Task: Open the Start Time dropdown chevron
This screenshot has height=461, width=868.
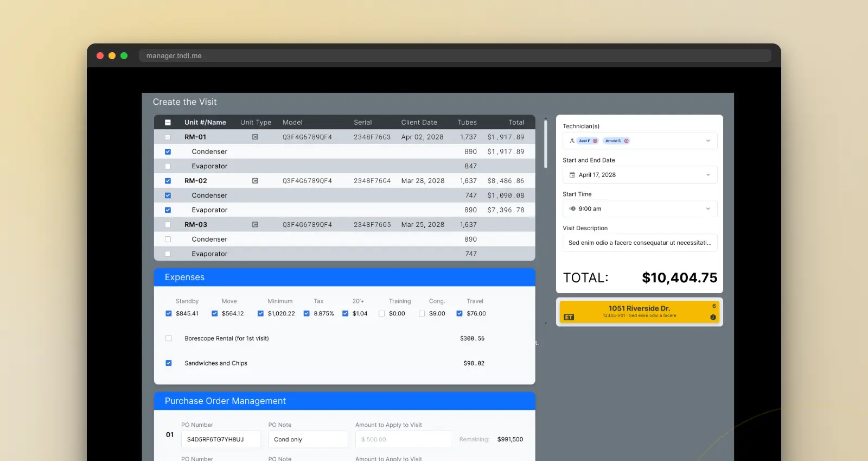Action: (x=708, y=209)
